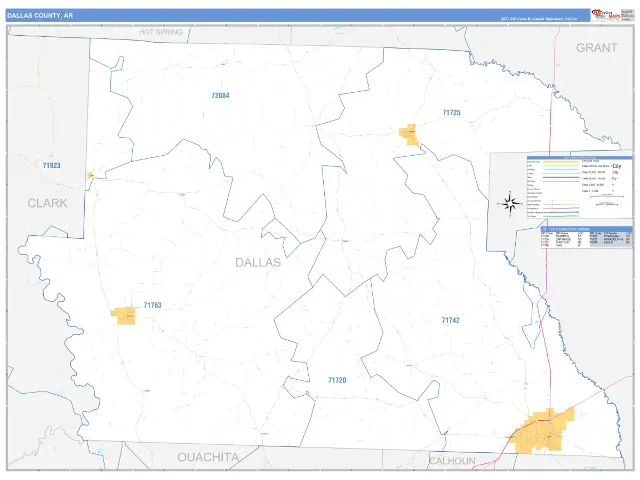Click the tiny orange city near 71923

90,175
